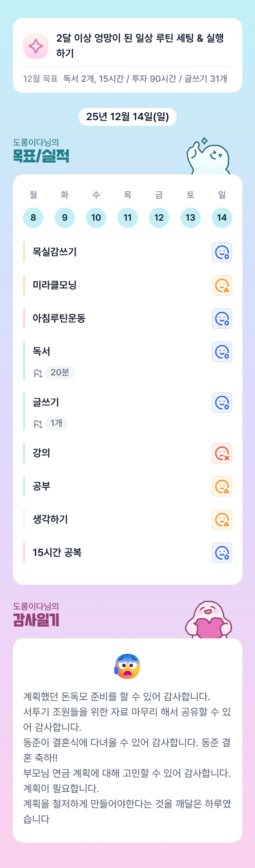This screenshot has width=255, height=868.
Task: Click the 글쓰기 blue smiley status icon
Action: (x=222, y=402)
